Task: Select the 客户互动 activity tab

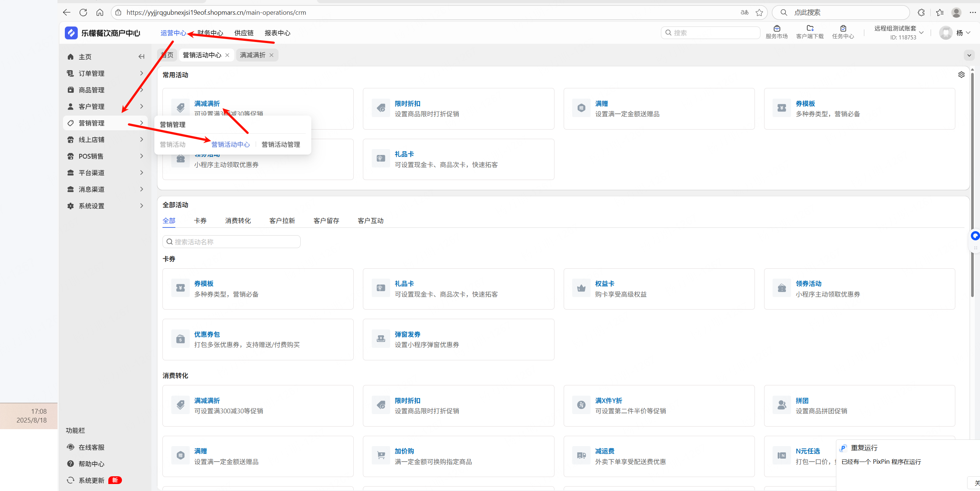Action: [x=371, y=221]
